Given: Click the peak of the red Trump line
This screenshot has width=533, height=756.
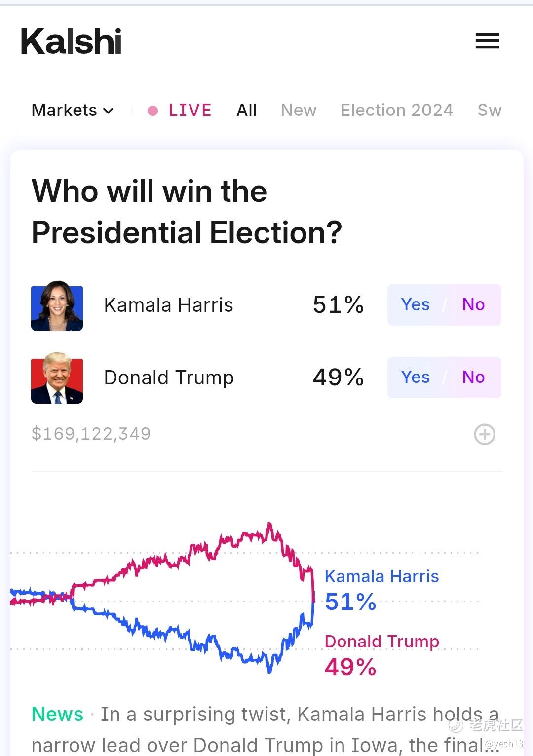Looking at the screenshot, I should click(x=269, y=524).
